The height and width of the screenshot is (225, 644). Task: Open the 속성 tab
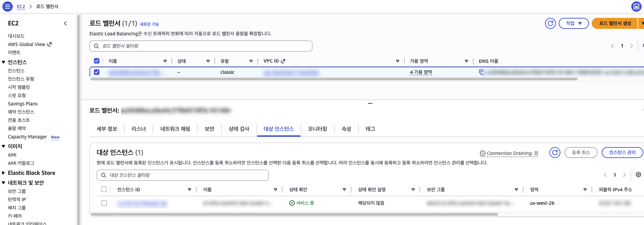[346, 129]
